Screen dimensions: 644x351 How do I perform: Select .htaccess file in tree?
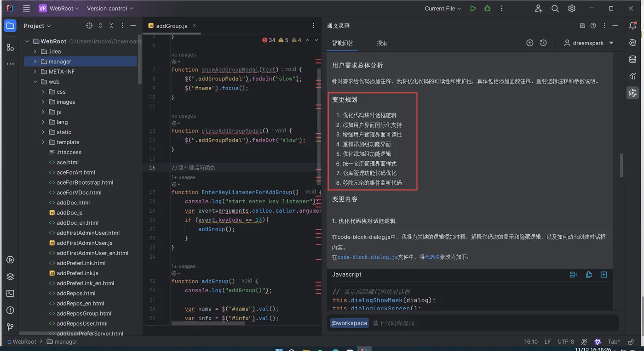[x=69, y=153]
